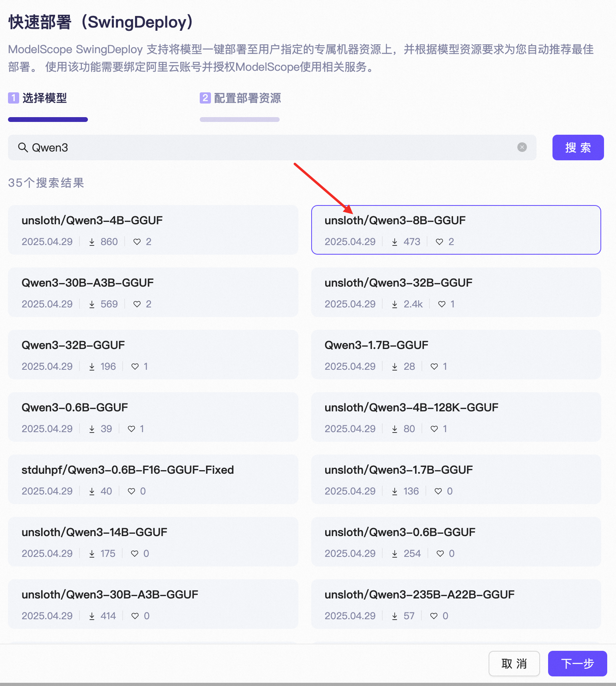This screenshot has width=616, height=686.
Task: Click download icon next to 28
Action: [395, 367]
